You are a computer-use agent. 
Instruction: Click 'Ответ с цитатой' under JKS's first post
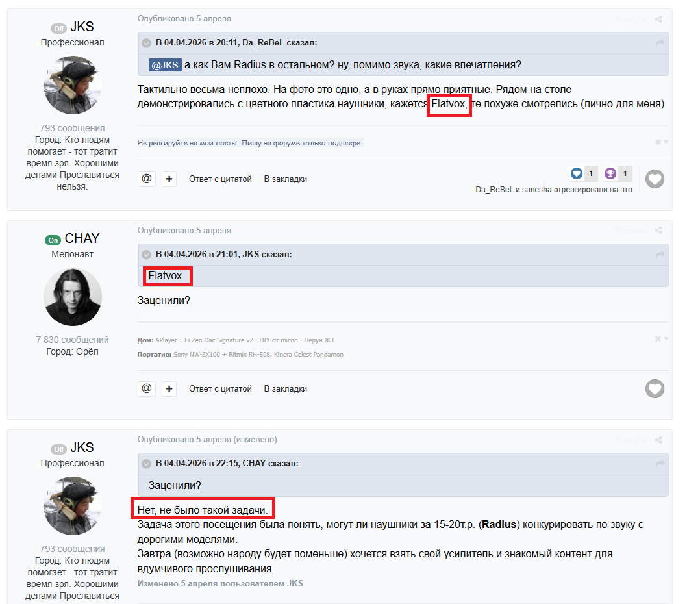click(220, 179)
